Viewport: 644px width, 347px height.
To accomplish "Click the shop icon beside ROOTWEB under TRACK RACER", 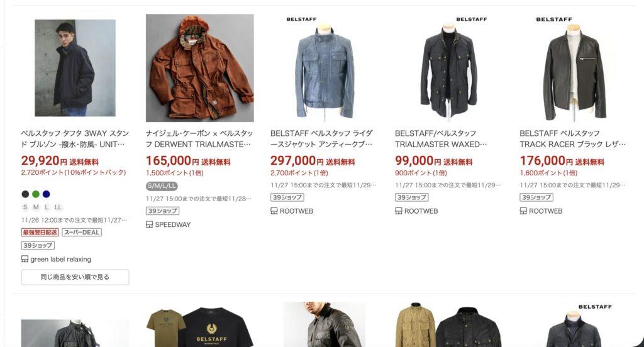I will click(523, 211).
